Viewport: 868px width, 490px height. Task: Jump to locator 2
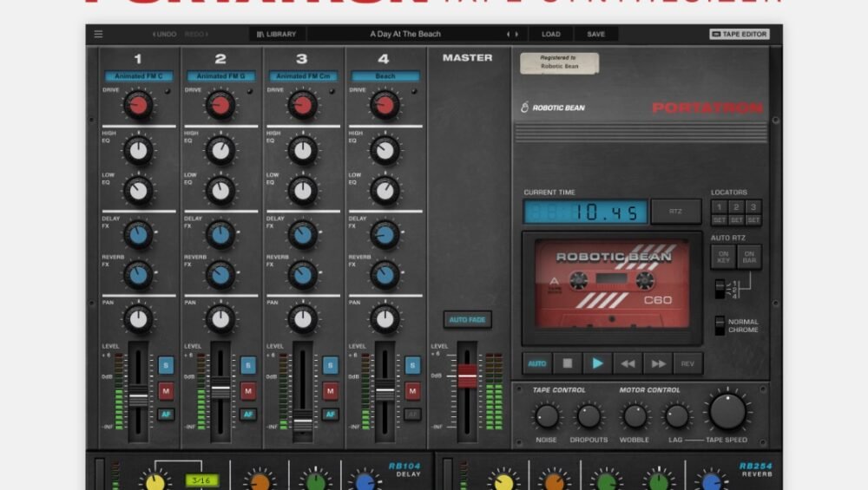click(736, 206)
